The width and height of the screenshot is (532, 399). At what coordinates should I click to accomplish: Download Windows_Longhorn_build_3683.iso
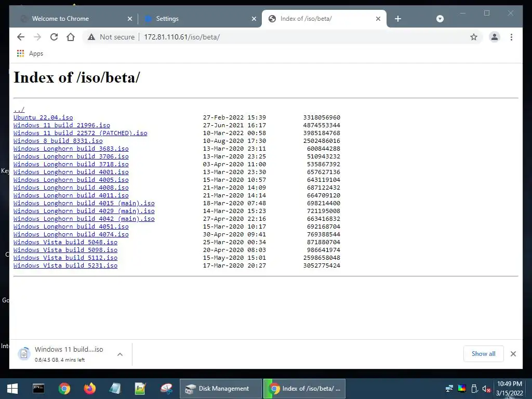(x=71, y=149)
